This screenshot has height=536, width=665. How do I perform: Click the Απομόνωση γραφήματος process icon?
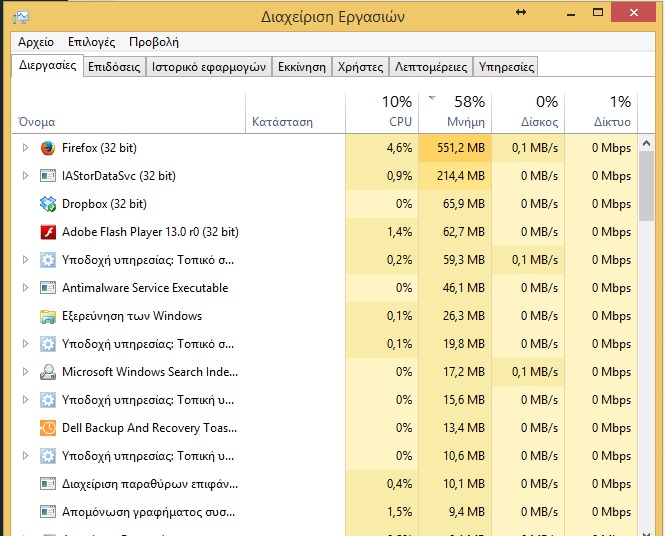tap(48, 512)
